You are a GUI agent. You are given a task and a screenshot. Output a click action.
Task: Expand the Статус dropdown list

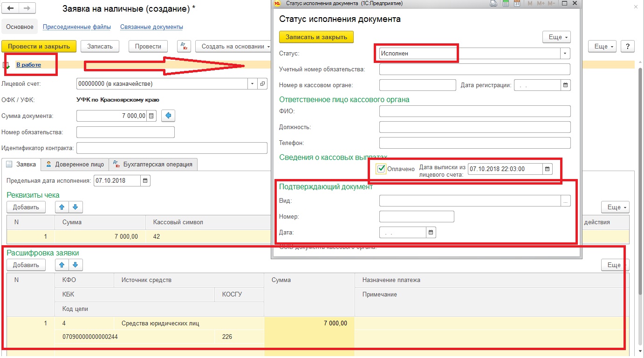point(565,53)
